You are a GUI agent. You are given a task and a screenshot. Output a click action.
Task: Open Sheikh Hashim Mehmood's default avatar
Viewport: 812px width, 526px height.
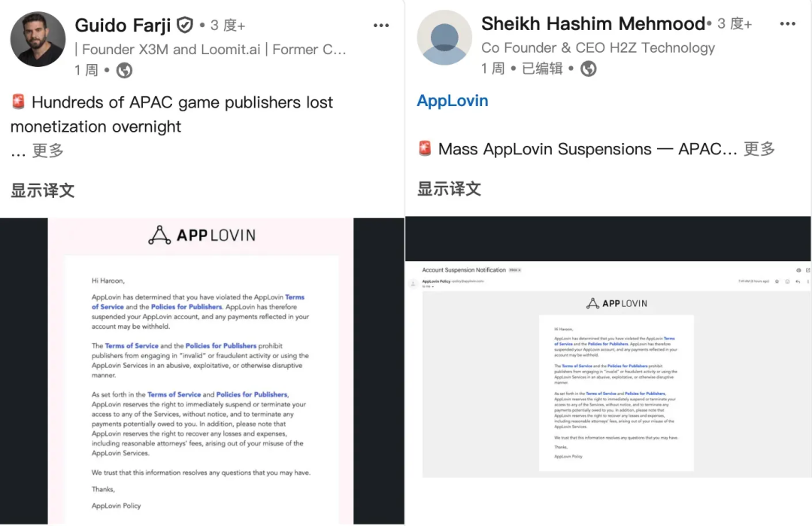tap(444, 38)
